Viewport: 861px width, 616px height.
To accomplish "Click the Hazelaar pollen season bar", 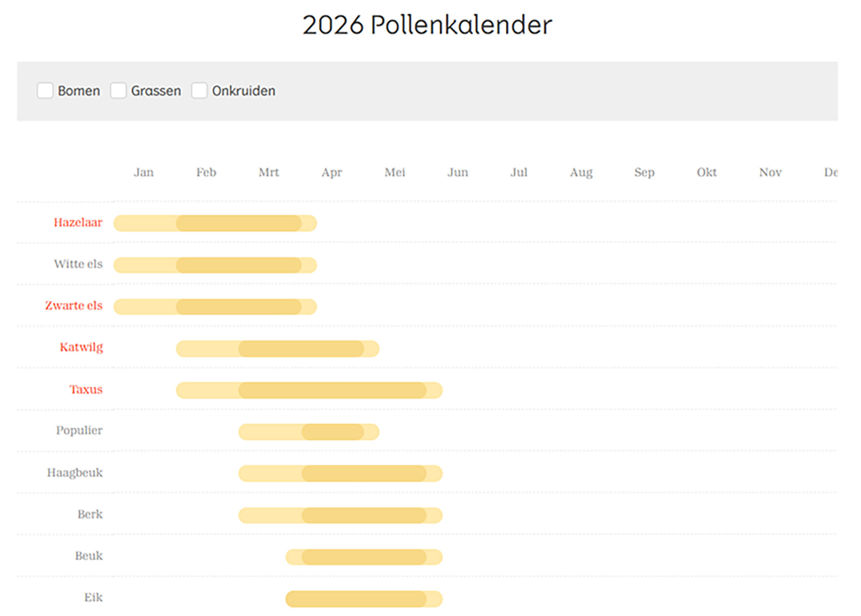I will pyautogui.click(x=215, y=223).
